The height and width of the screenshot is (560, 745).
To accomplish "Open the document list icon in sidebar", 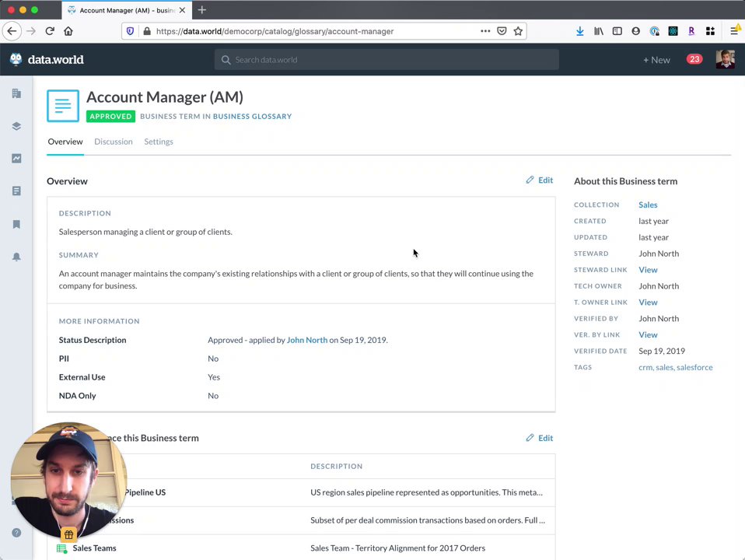I will pos(16,191).
